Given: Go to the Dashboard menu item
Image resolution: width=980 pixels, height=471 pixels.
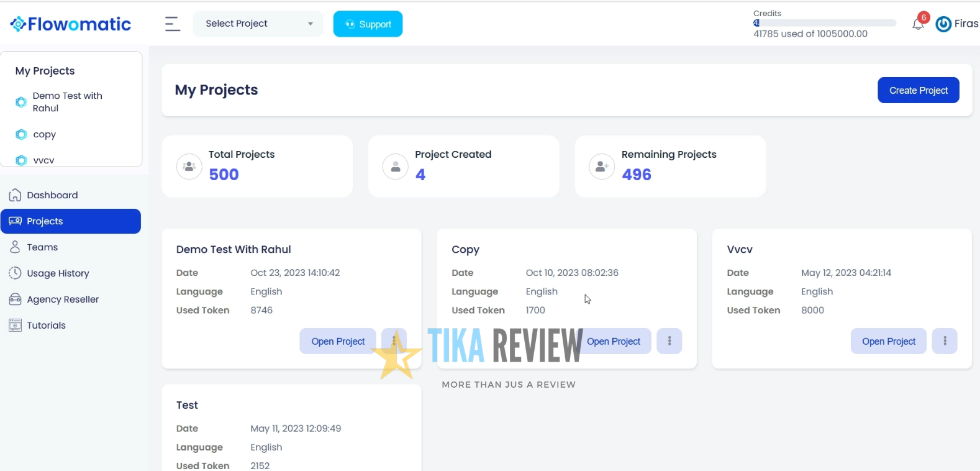Looking at the screenshot, I should click(x=71, y=195).
